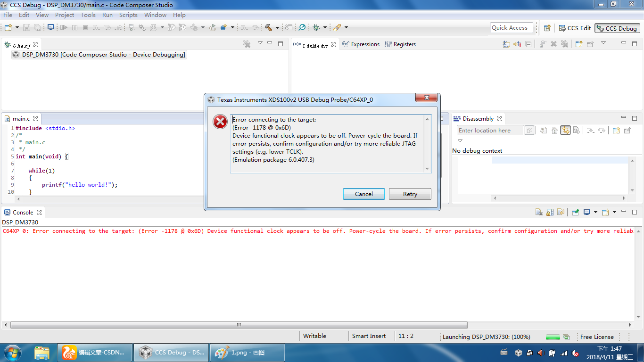The height and width of the screenshot is (362, 644).
Task: Select the main.c editor tab
Action: pyautogui.click(x=21, y=119)
